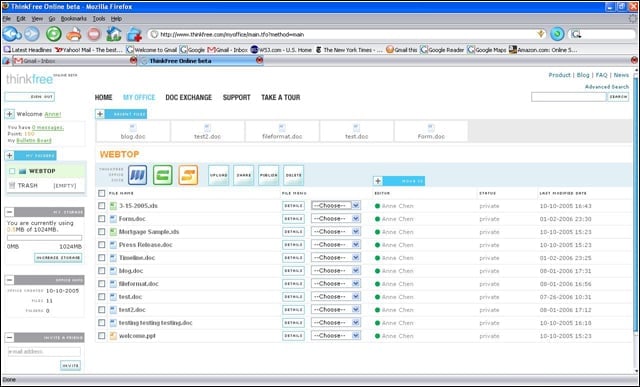Create new ThinkFree Calc spreadsheet icon
640x387 pixels.
163,175
